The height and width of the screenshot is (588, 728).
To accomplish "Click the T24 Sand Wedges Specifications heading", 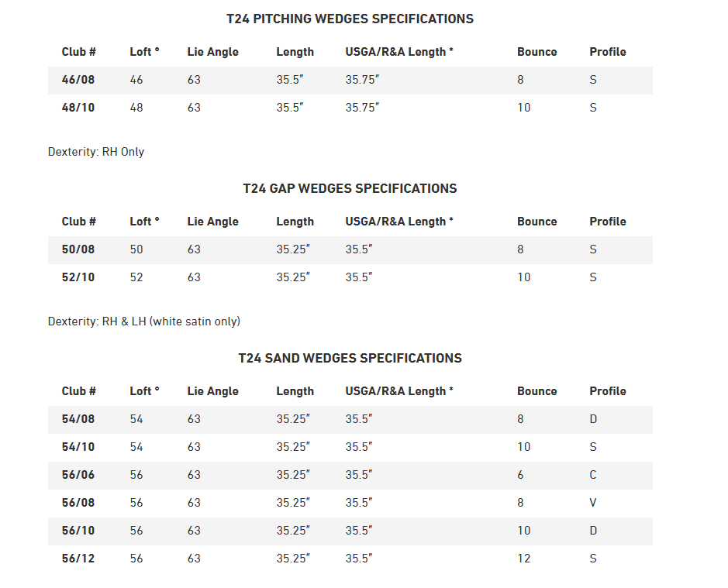I will [x=350, y=358].
